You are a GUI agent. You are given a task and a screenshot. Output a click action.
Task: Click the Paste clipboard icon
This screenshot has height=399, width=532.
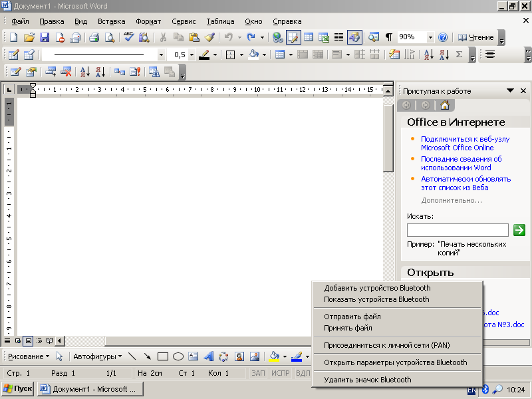tap(194, 37)
